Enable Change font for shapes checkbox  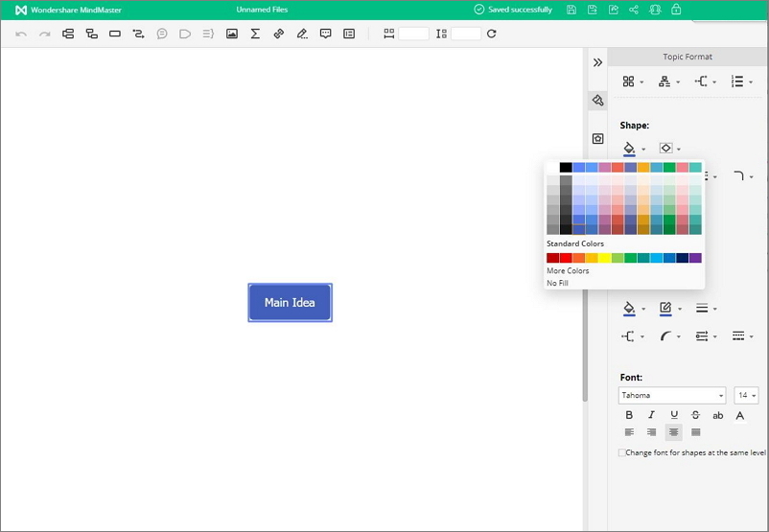coord(621,452)
